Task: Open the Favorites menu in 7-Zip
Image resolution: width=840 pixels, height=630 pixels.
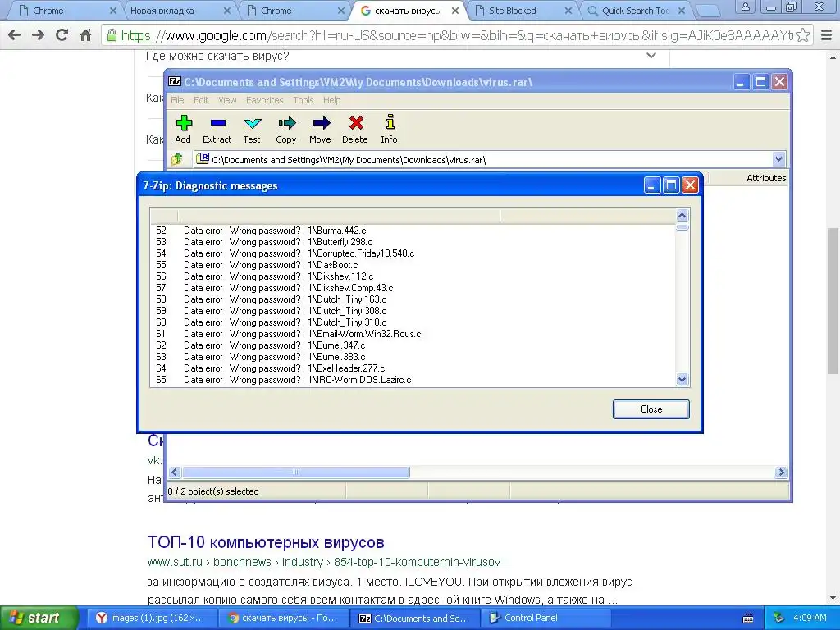Action: 265,100
